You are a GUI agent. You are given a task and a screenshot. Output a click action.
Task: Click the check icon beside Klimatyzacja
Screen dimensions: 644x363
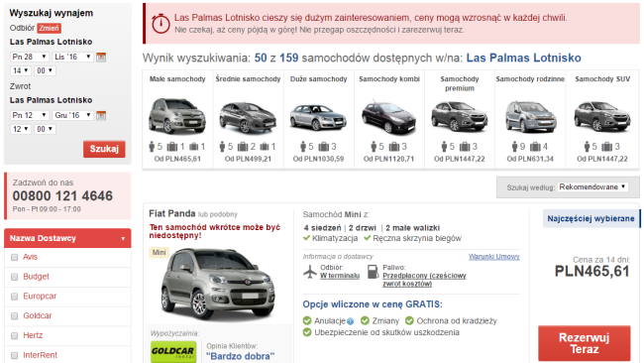click(x=306, y=238)
